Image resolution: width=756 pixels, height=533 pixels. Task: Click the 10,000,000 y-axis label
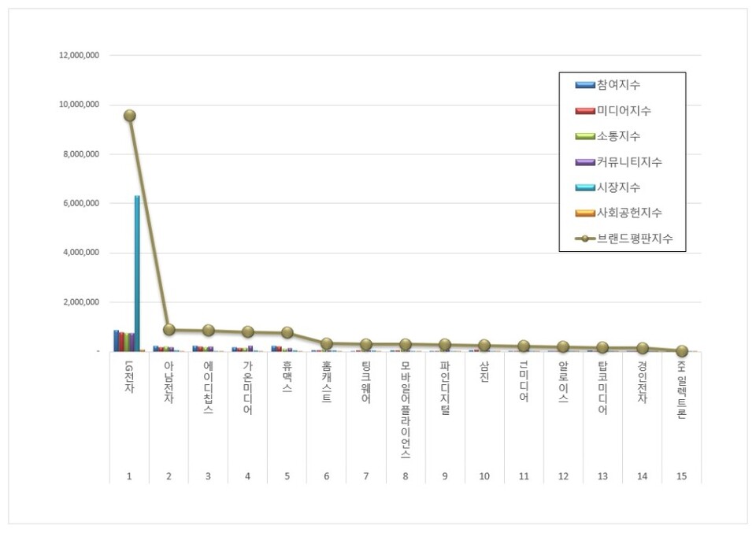tap(79, 105)
